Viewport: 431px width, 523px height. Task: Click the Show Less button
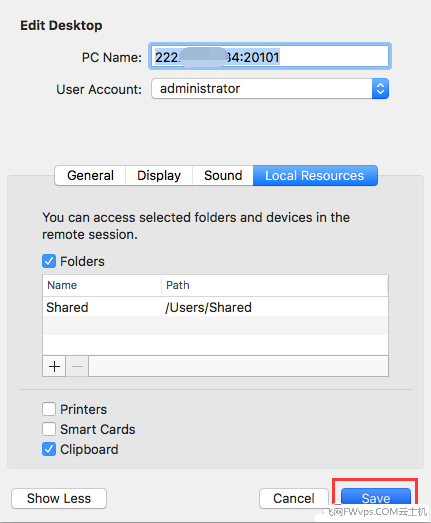pyautogui.click(x=59, y=498)
